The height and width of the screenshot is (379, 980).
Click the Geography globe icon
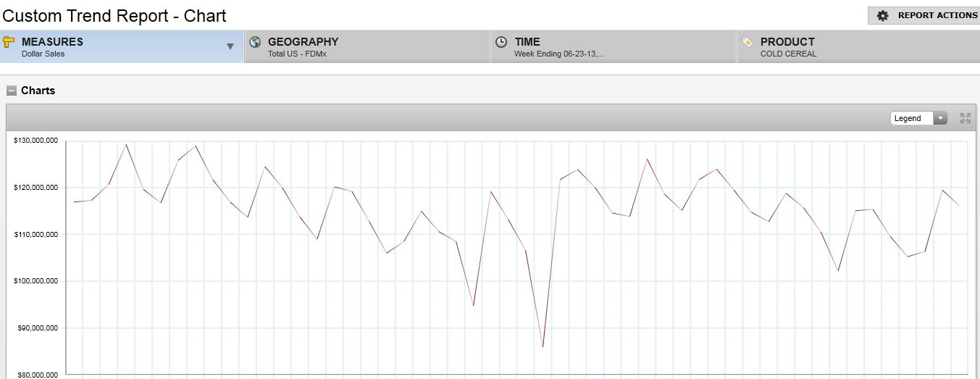pos(255,42)
